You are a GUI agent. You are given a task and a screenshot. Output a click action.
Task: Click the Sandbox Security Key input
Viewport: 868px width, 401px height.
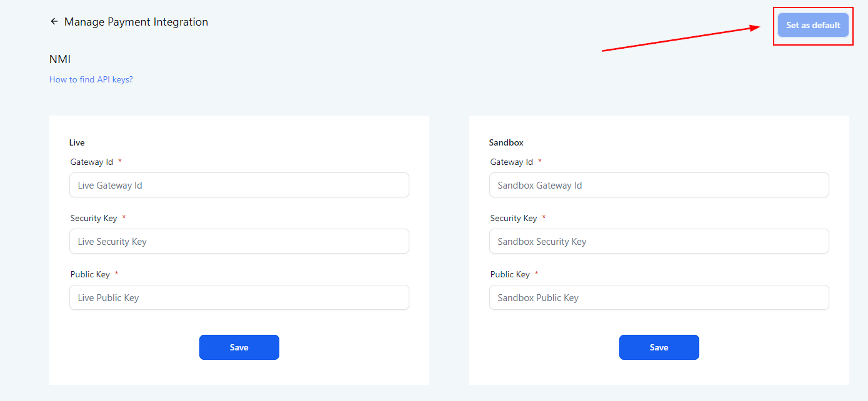[x=659, y=241]
